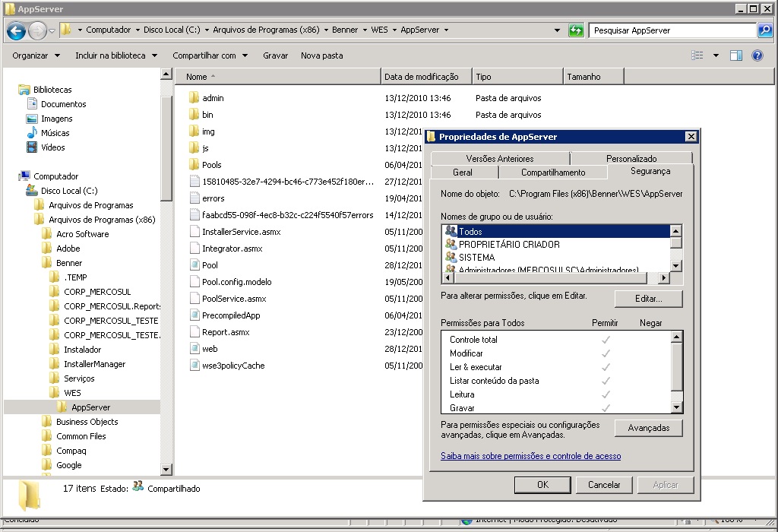
Task: Switch to the Geral tab
Action: click(462, 173)
